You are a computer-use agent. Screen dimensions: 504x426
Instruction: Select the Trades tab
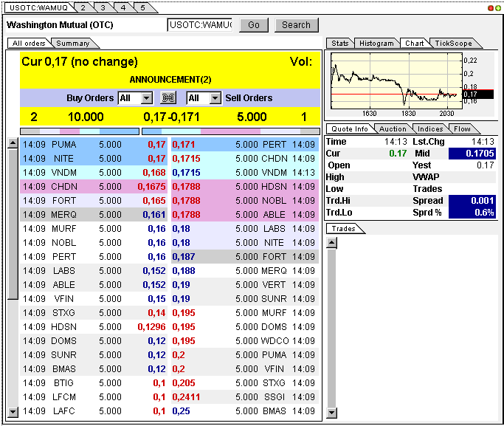[x=344, y=229]
